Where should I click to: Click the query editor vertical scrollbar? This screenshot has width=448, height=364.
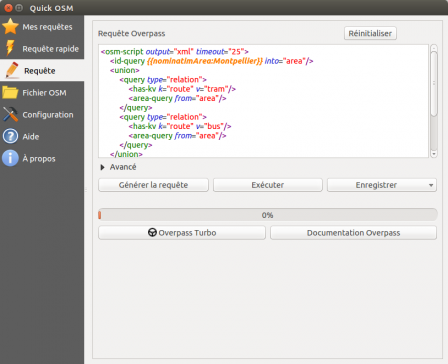click(434, 101)
